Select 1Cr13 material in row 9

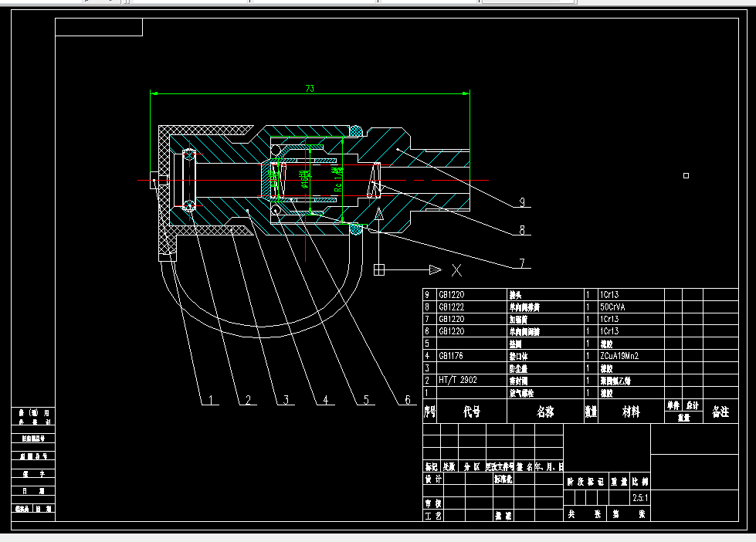tap(609, 295)
